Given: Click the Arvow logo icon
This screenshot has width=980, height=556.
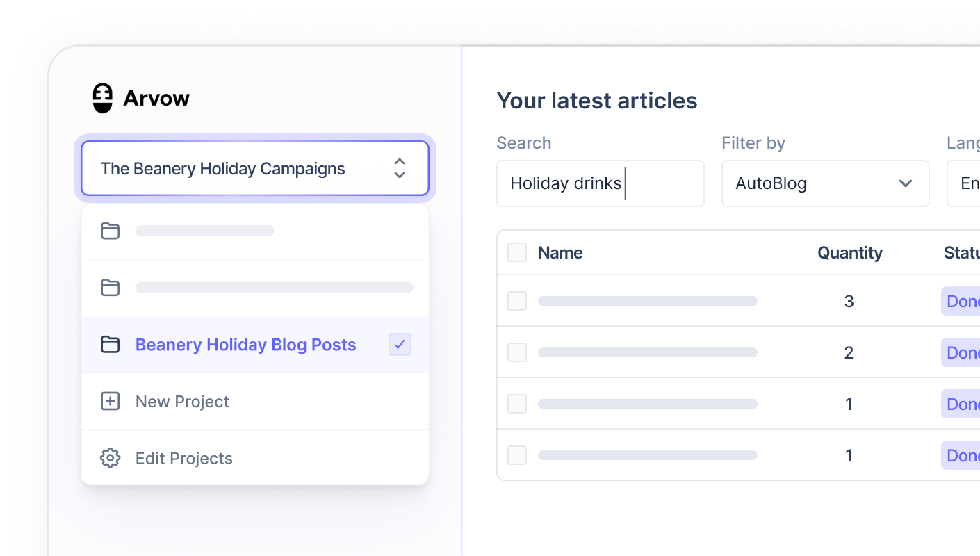Looking at the screenshot, I should pyautogui.click(x=102, y=98).
